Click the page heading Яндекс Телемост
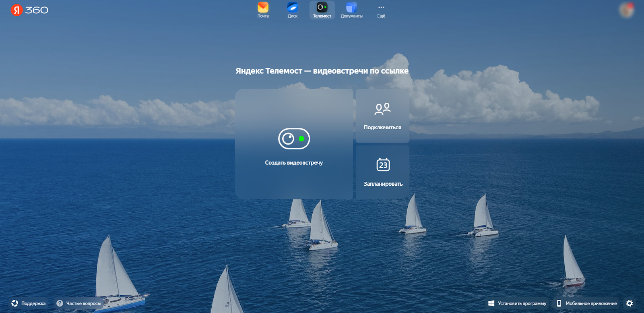644x313 pixels. [x=322, y=71]
